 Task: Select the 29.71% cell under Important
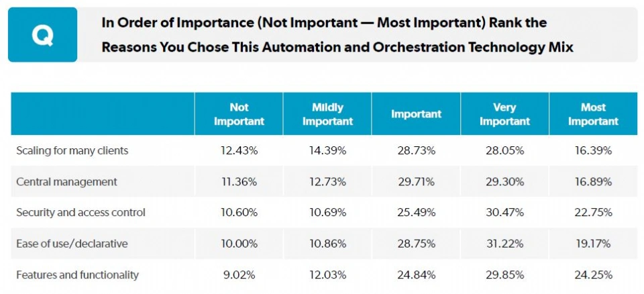pos(416,182)
